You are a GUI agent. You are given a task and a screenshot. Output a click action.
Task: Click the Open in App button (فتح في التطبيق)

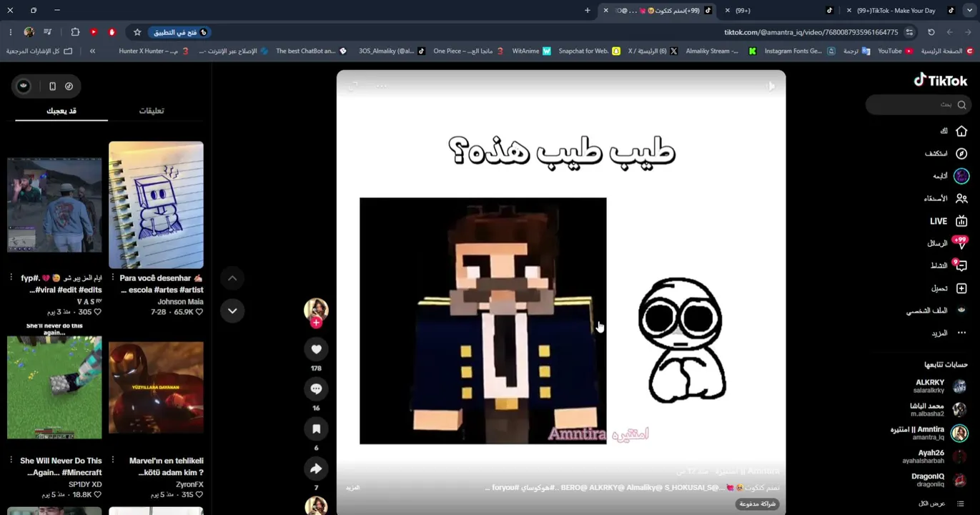click(x=179, y=32)
